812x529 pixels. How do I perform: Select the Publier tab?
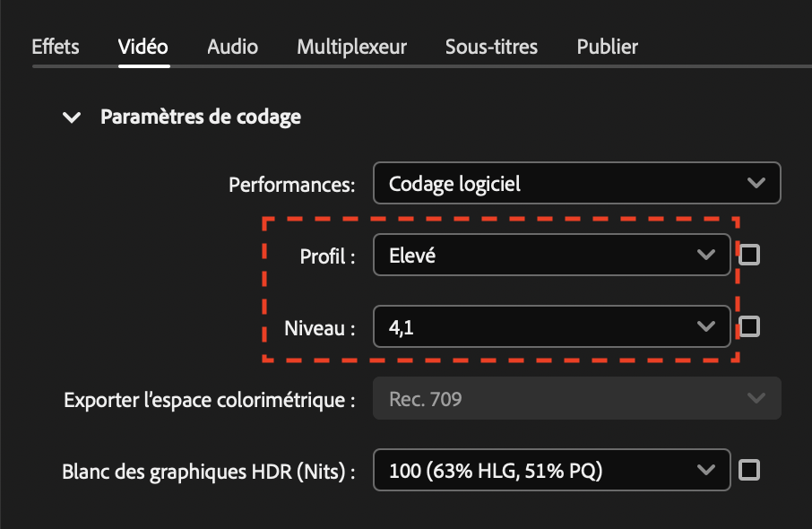pos(607,47)
